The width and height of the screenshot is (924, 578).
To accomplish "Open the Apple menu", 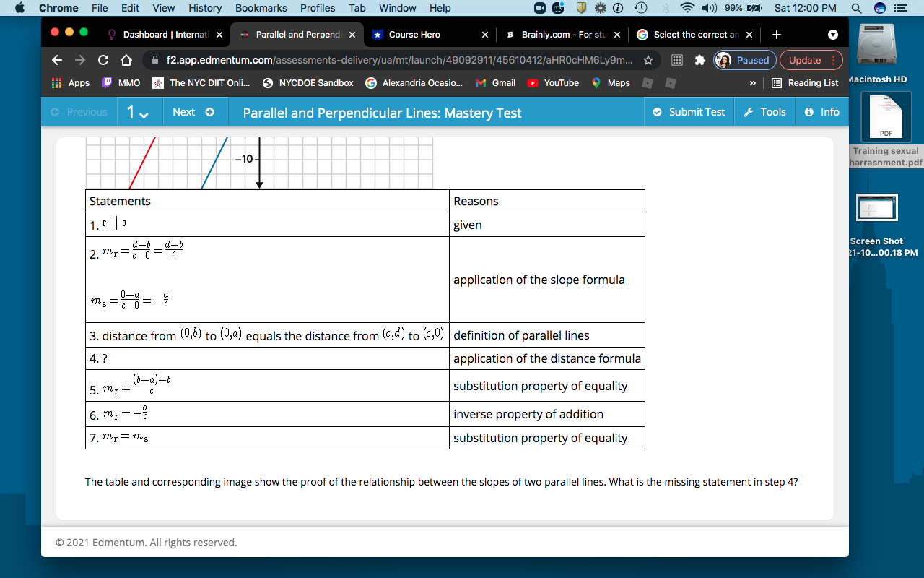I will coord(19,8).
